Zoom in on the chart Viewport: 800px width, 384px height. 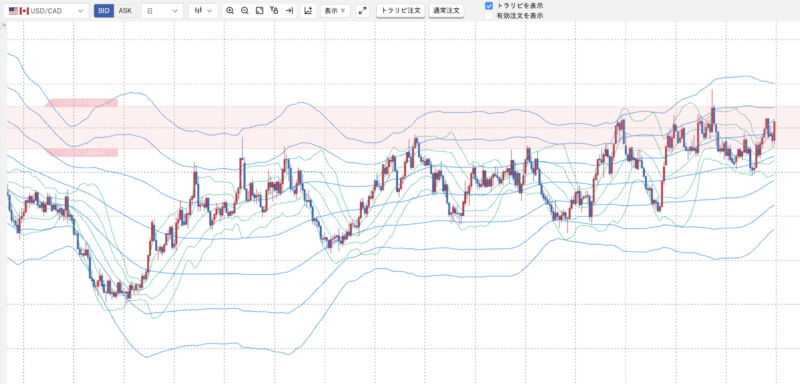point(230,11)
